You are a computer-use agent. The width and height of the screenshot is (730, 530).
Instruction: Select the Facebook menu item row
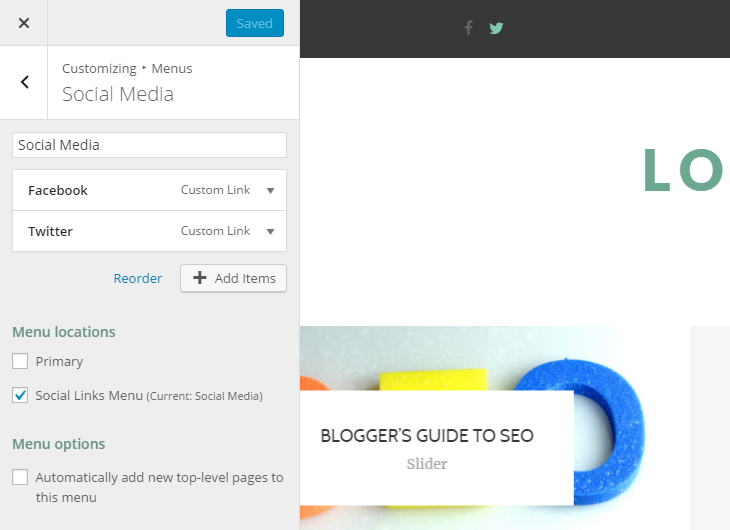(149, 190)
